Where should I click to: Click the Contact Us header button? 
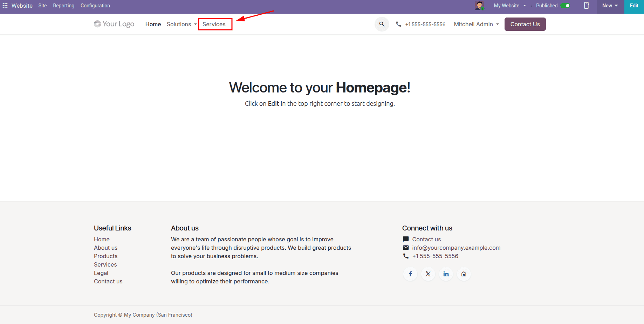pos(525,24)
